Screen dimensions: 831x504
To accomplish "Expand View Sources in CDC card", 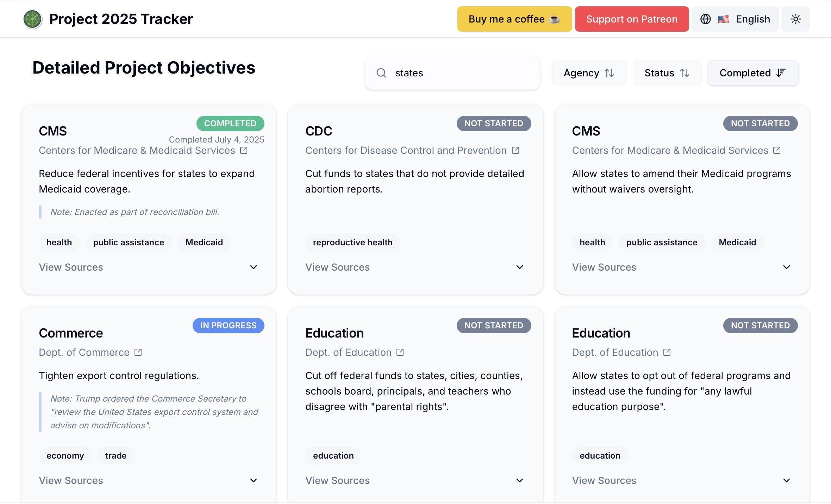I will (414, 267).
